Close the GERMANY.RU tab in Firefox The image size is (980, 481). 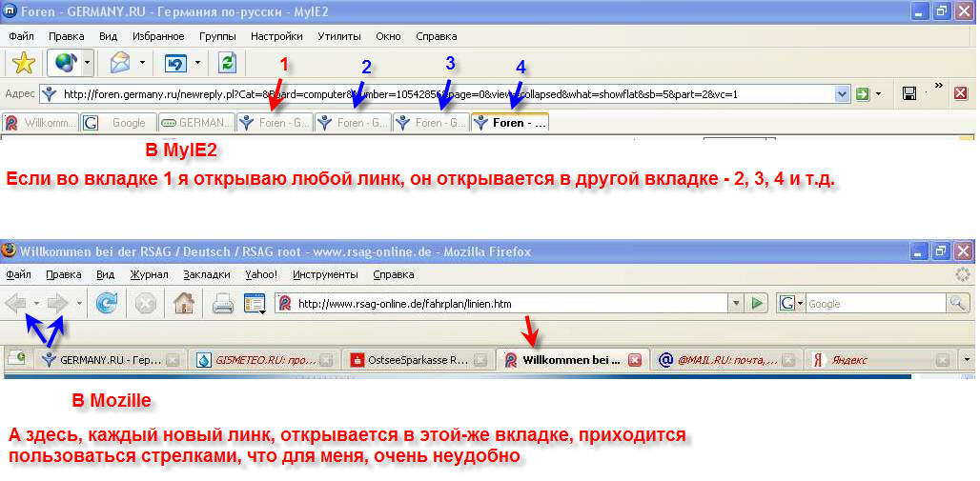(x=173, y=360)
